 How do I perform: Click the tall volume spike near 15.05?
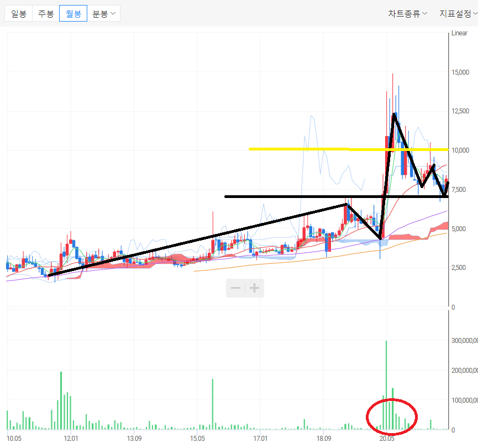pos(213,404)
